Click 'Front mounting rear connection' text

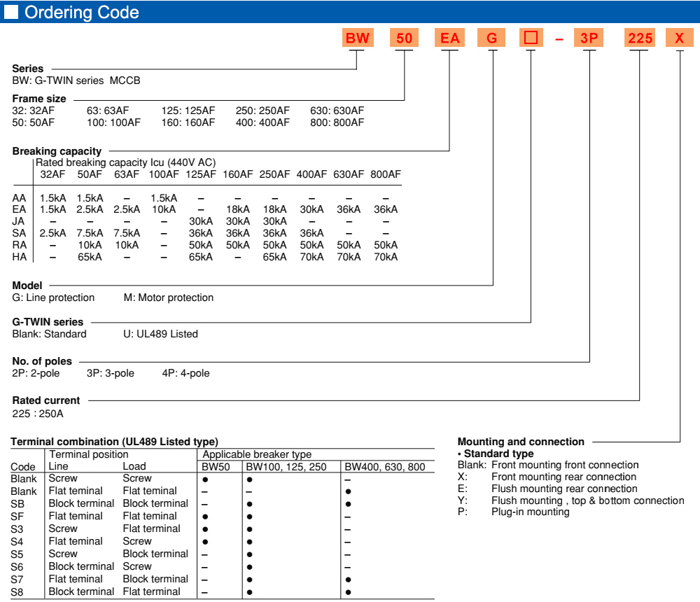[x=563, y=477]
